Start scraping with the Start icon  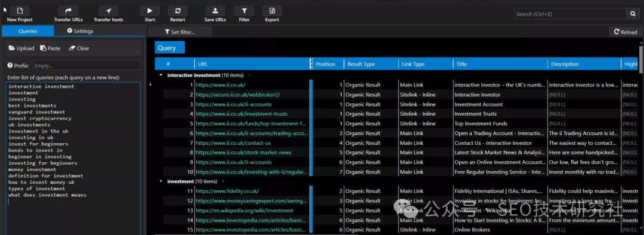click(x=150, y=11)
